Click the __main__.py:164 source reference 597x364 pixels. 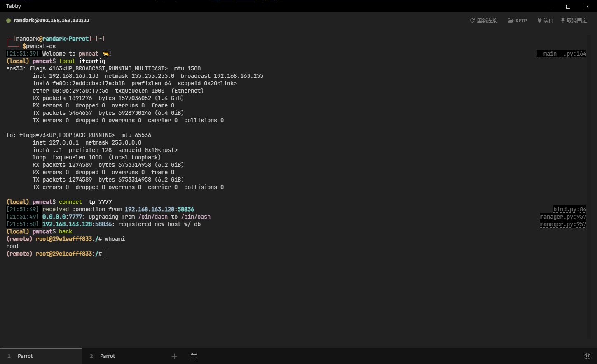pyautogui.click(x=562, y=54)
